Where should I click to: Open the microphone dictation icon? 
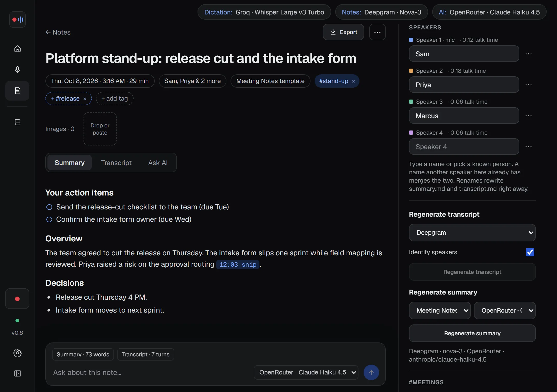pos(17,69)
